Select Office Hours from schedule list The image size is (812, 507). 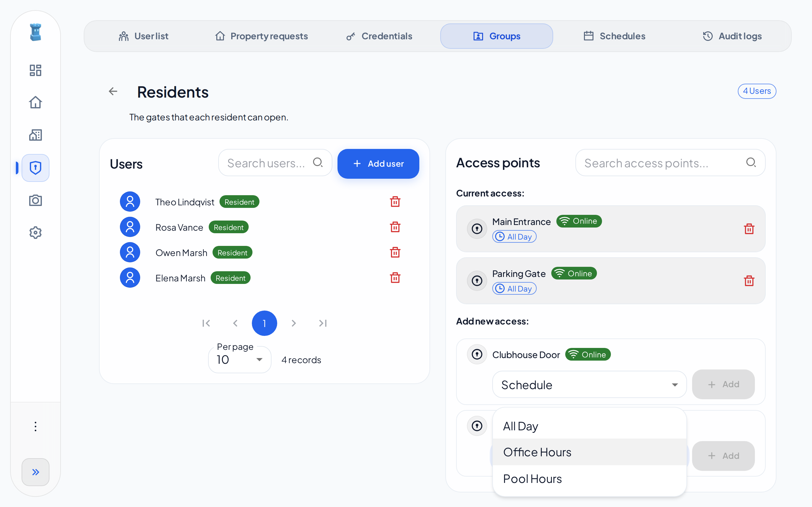tap(589, 452)
